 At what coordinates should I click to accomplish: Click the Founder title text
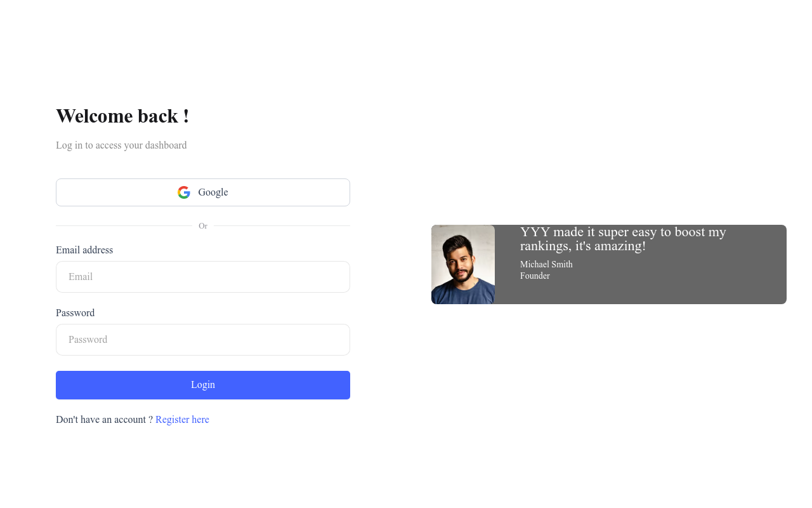[x=535, y=276]
